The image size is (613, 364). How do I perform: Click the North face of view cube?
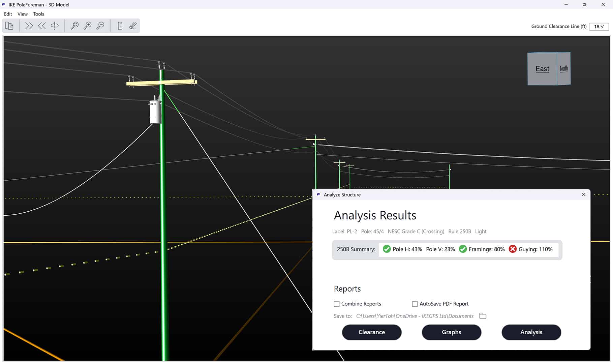point(564,68)
